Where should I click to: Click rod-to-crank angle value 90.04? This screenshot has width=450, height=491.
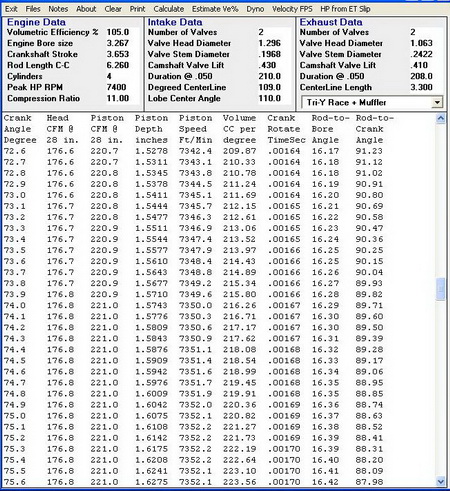(x=369, y=272)
